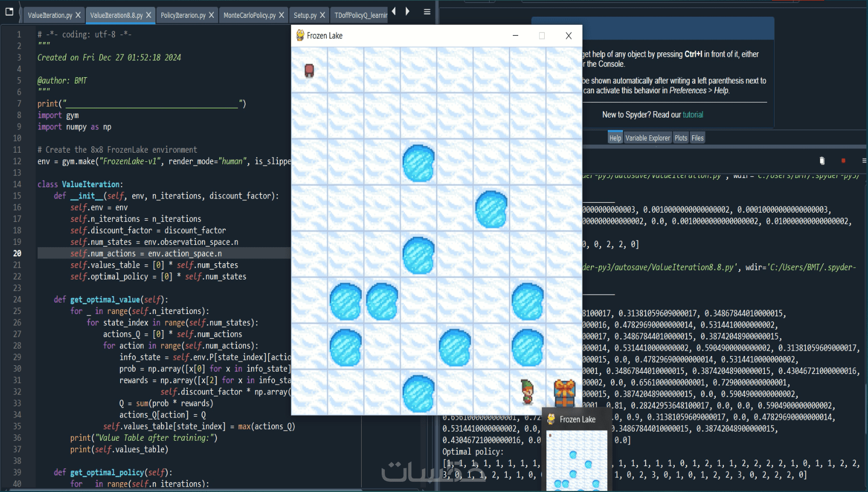Open the editor file-switcher icon left of the tabs
The width and height of the screenshot is (868, 492).
click(x=9, y=11)
